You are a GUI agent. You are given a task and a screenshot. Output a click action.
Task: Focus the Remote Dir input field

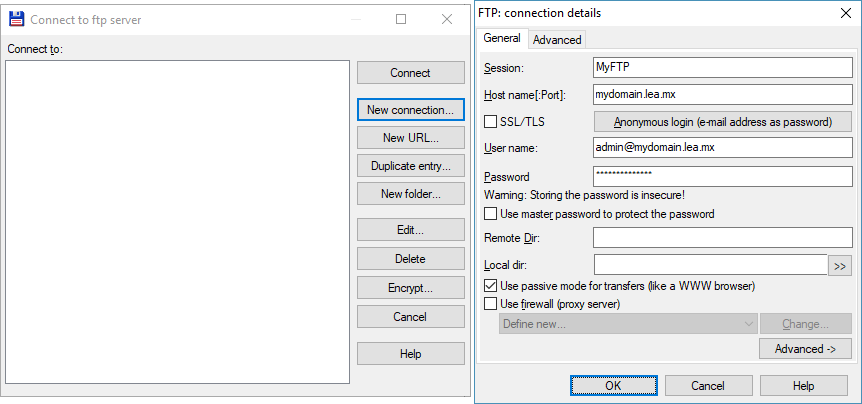click(x=723, y=237)
